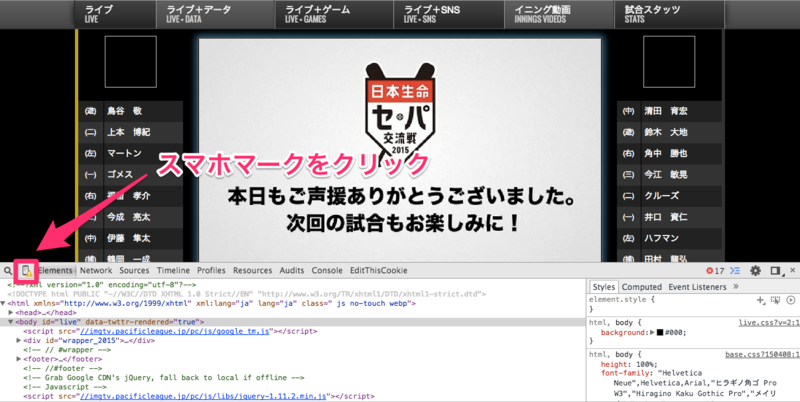The width and height of the screenshot is (800, 402).
Task: Click the ライブ+データ LIVE+DATA tab
Action: tap(216, 14)
